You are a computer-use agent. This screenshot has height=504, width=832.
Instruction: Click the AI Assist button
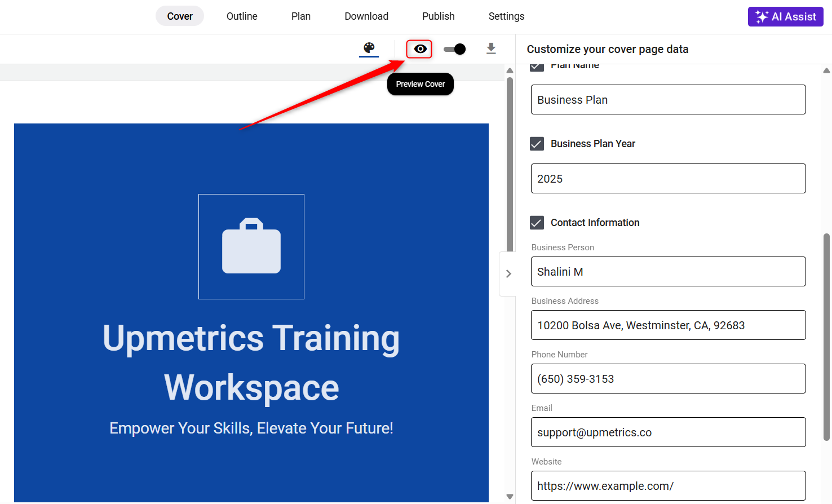786,16
